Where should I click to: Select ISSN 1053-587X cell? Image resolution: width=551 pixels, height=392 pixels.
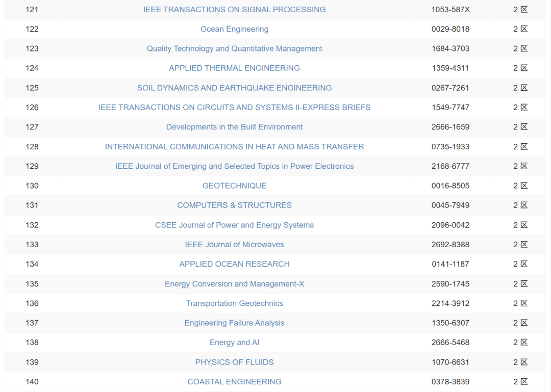point(450,10)
